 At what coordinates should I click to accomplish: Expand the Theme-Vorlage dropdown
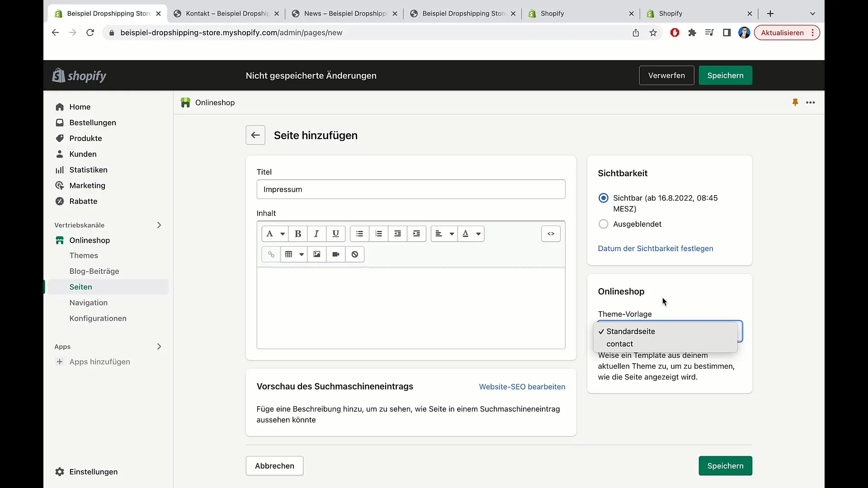[669, 331]
